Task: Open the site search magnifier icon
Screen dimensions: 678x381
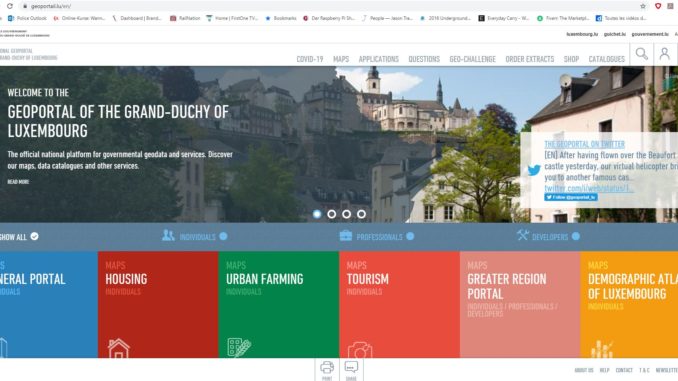Action: pyautogui.click(x=641, y=54)
